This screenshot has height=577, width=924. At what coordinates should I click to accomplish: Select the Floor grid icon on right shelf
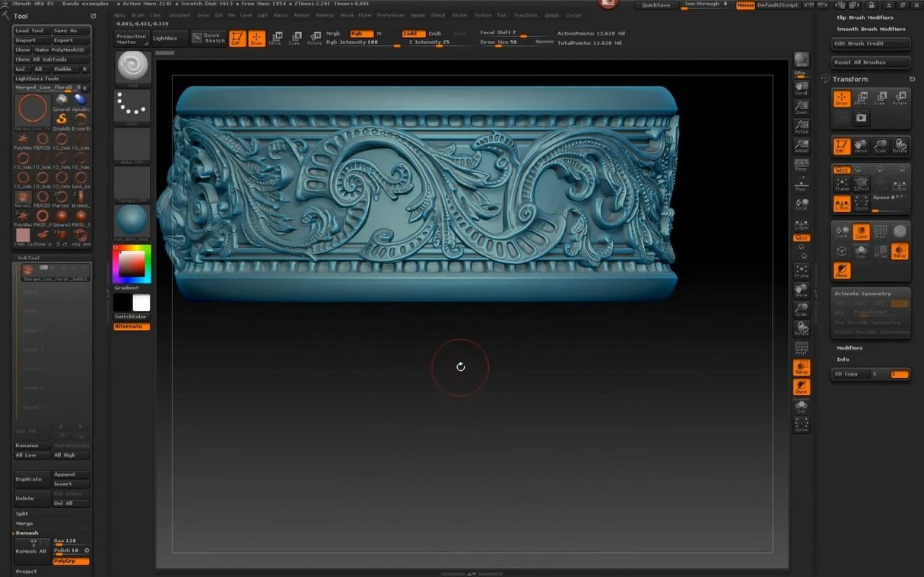[x=802, y=184]
